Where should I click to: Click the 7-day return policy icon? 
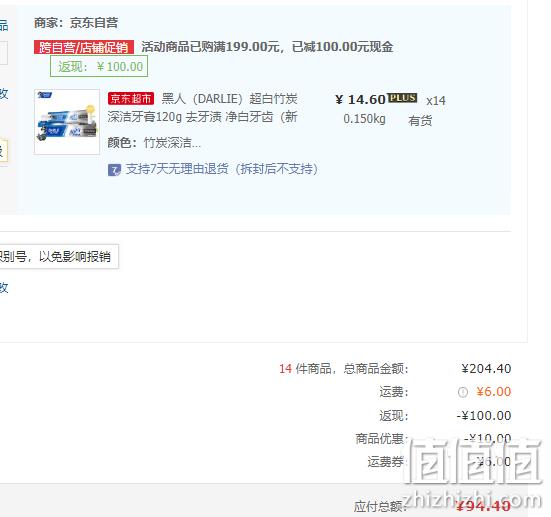click(114, 170)
